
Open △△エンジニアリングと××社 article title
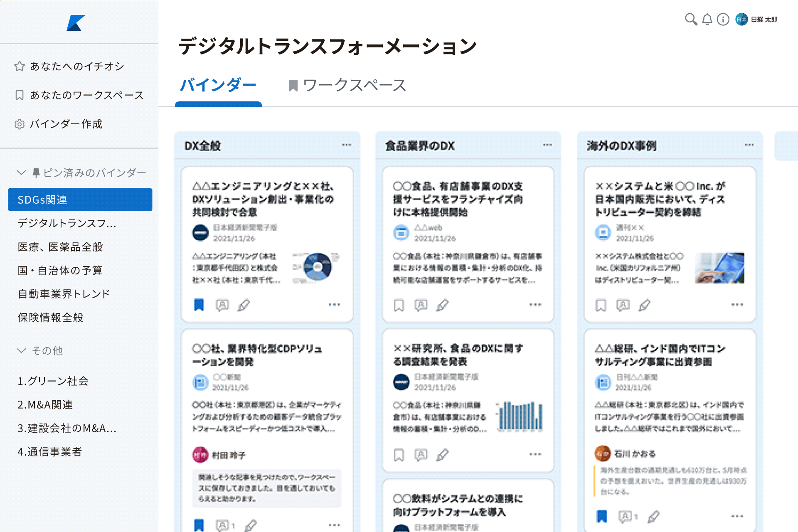(263, 199)
